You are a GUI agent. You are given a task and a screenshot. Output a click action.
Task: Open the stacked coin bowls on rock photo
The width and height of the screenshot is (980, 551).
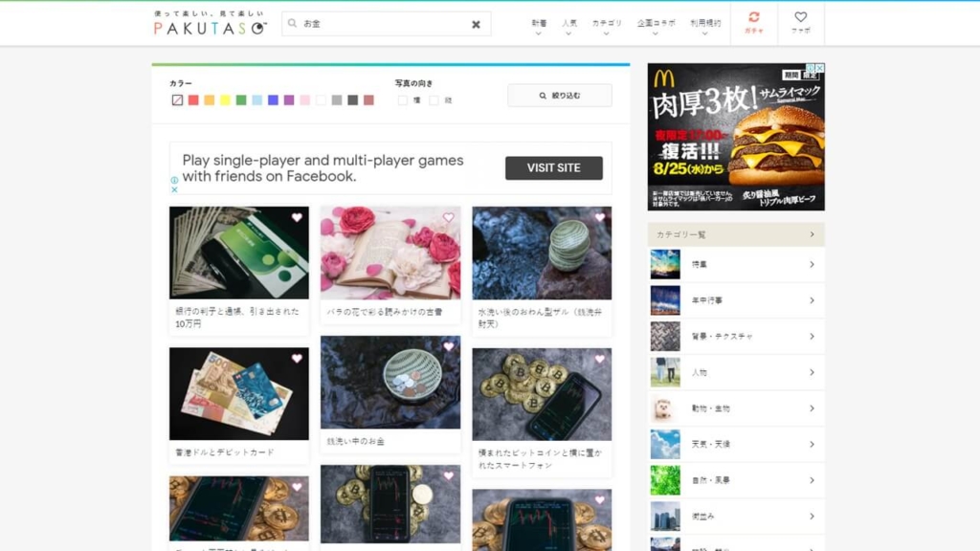click(x=542, y=253)
